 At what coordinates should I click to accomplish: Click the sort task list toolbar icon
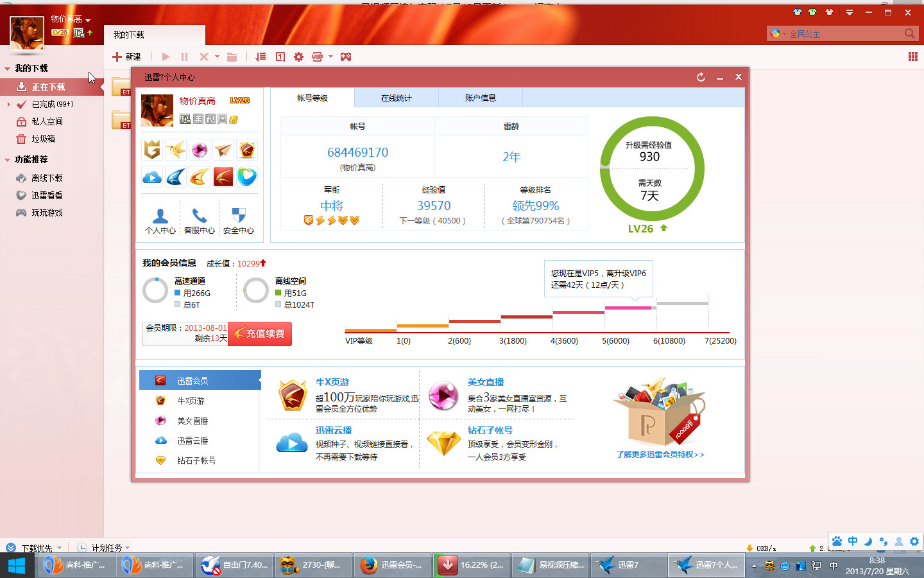click(x=261, y=57)
